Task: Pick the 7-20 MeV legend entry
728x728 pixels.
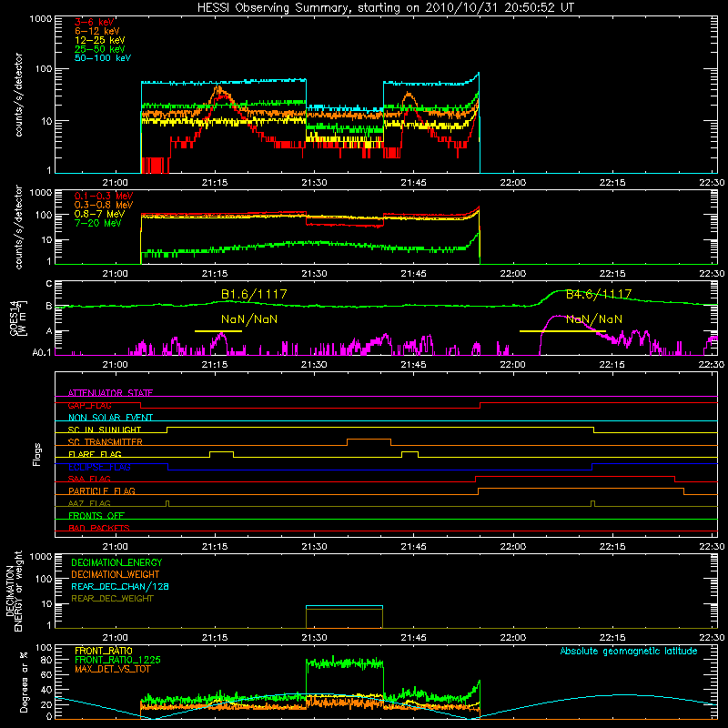Action: point(97,223)
